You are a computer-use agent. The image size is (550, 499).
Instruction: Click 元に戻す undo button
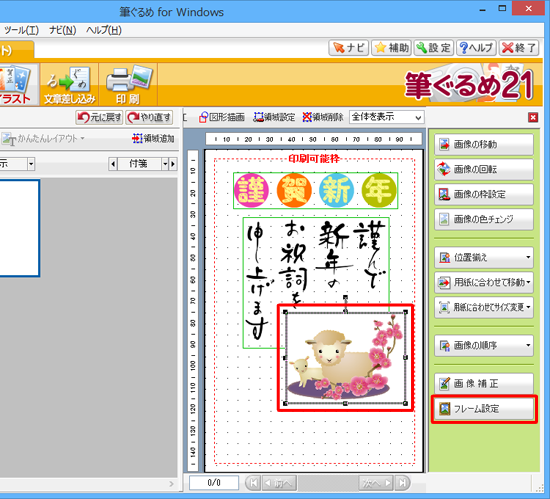pyautogui.click(x=99, y=117)
